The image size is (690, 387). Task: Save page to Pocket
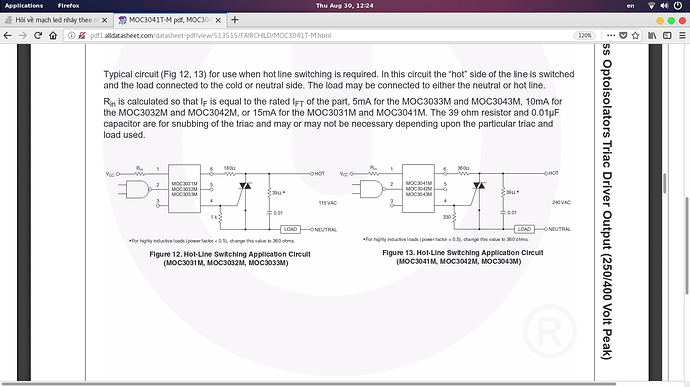pos(623,36)
